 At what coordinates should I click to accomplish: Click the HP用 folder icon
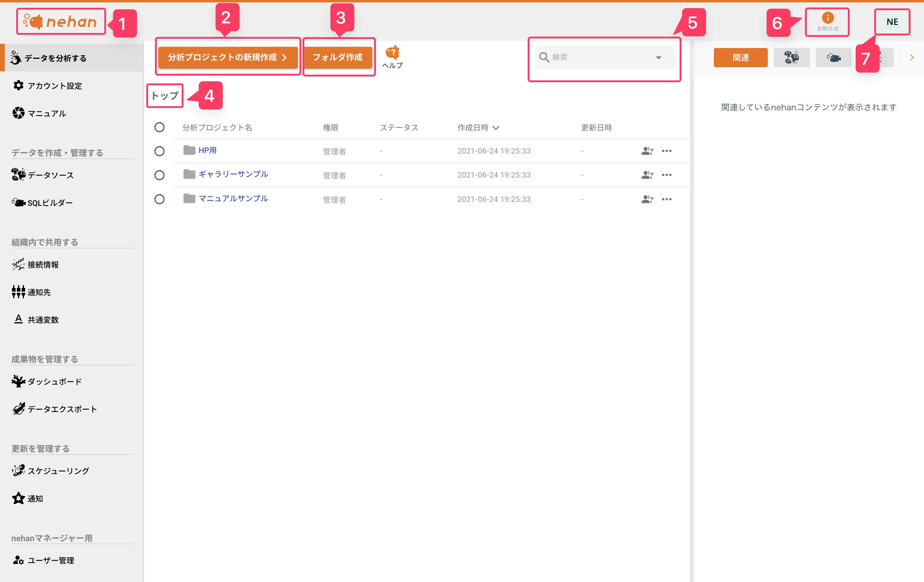pyautogui.click(x=189, y=150)
